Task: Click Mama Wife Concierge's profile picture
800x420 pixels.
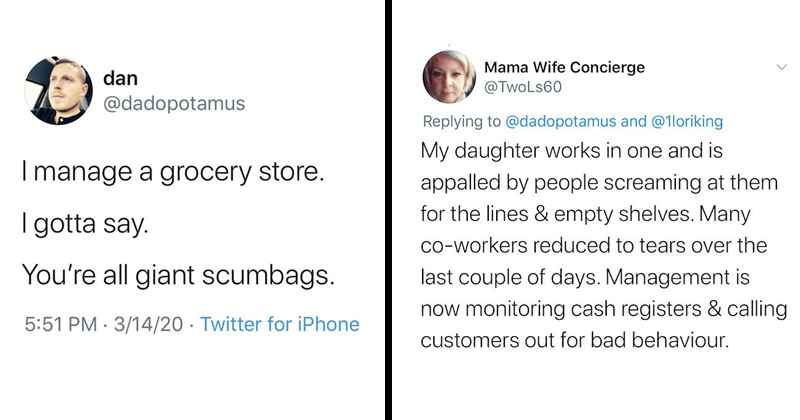Action: tap(447, 79)
